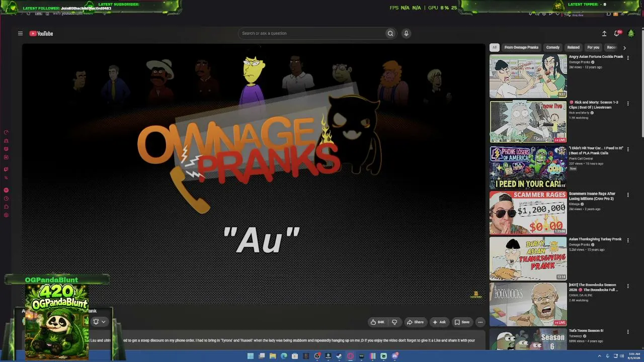The height and width of the screenshot is (362, 644).
Task: Open the Fortune Cookie Prank thumbnail
Action: (528, 76)
